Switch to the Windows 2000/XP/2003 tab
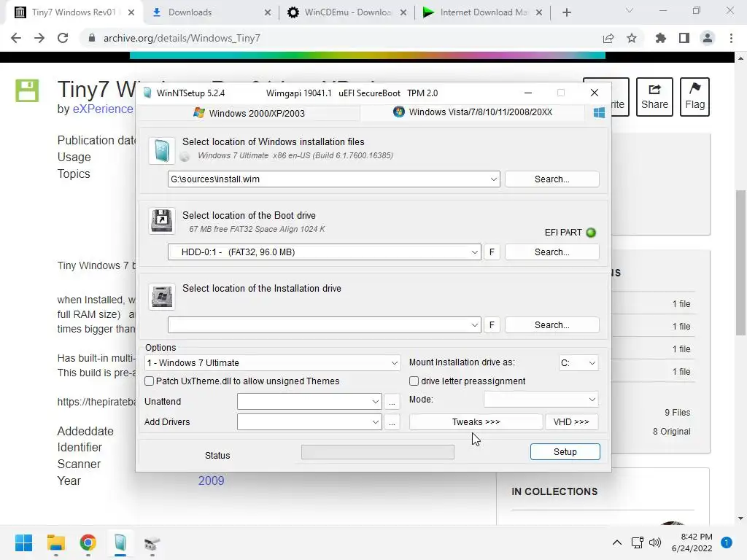The width and height of the screenshot is (747, 560). (249, 113)
